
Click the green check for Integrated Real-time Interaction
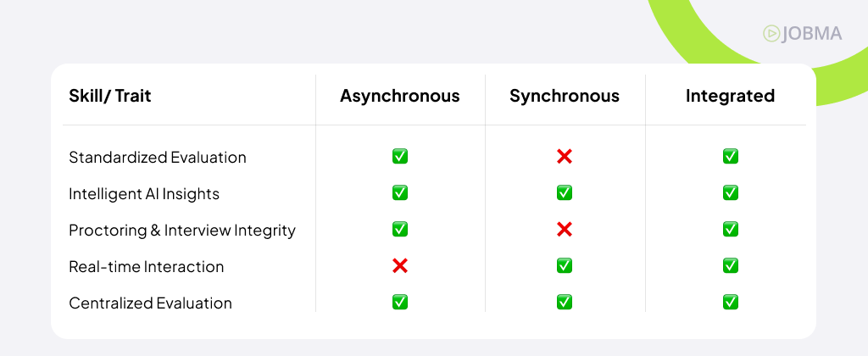pyautogui.click(x=730, y=266)
